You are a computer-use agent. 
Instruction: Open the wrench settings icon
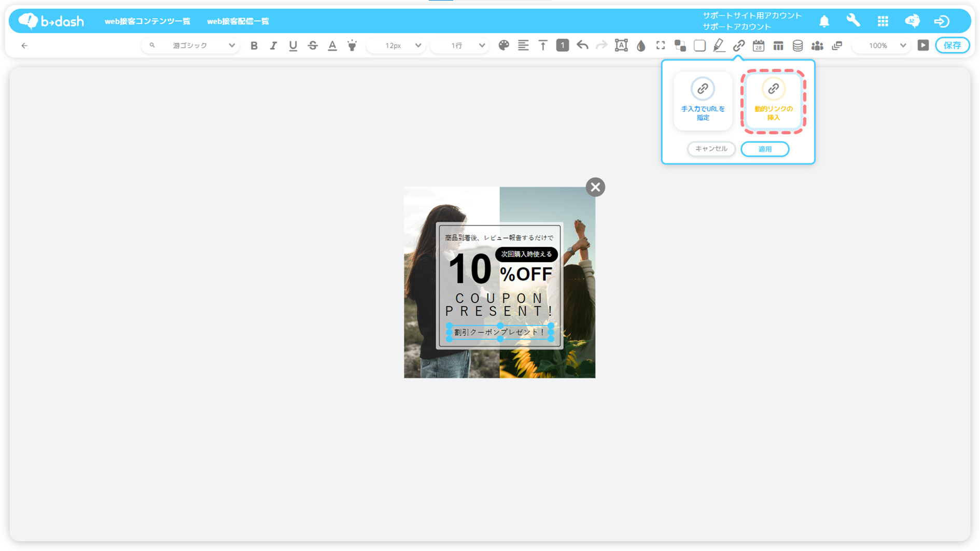click(x=853, y=21)
